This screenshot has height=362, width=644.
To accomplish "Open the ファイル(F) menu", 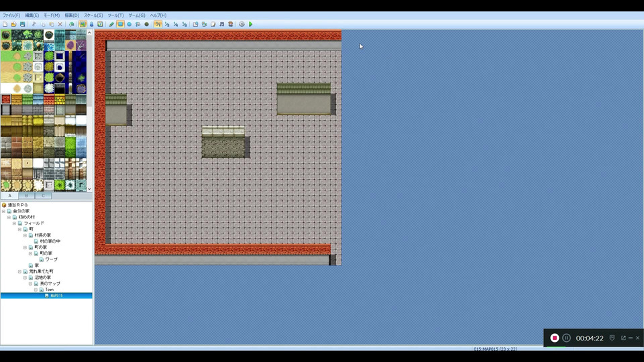I will [11, 15].
